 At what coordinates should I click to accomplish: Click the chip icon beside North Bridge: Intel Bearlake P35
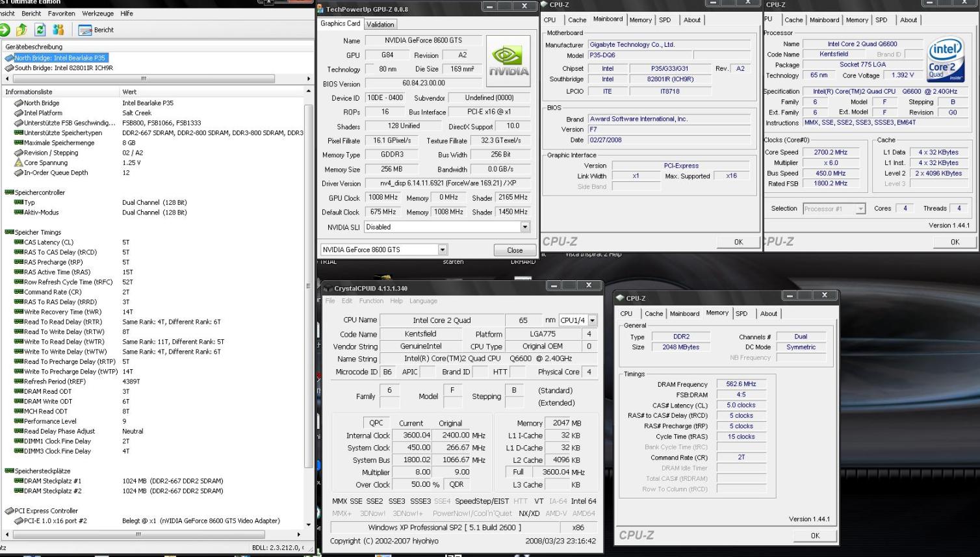pyautogui.click(x=9, y=58)
